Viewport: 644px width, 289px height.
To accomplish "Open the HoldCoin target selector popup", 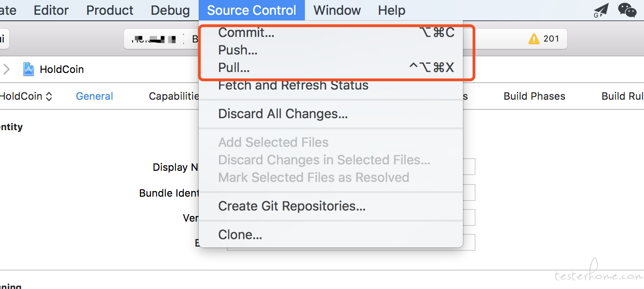I will pos(26,96).
